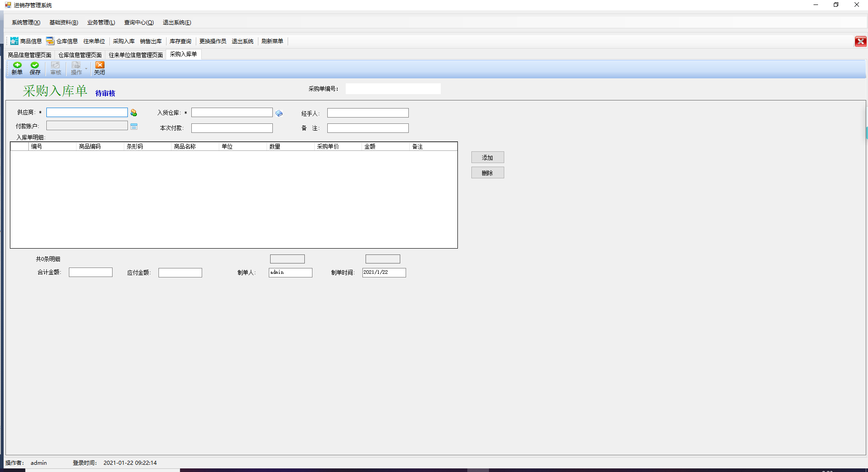
Task: Open 库存查询 from the toolbar
Action: (x=181, y=41)
